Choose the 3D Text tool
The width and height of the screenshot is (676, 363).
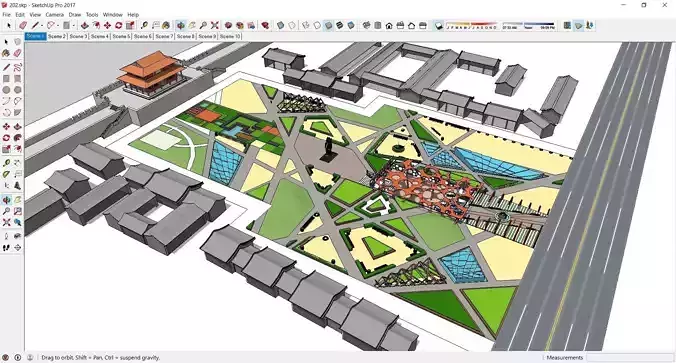click(x=17, y=185)
